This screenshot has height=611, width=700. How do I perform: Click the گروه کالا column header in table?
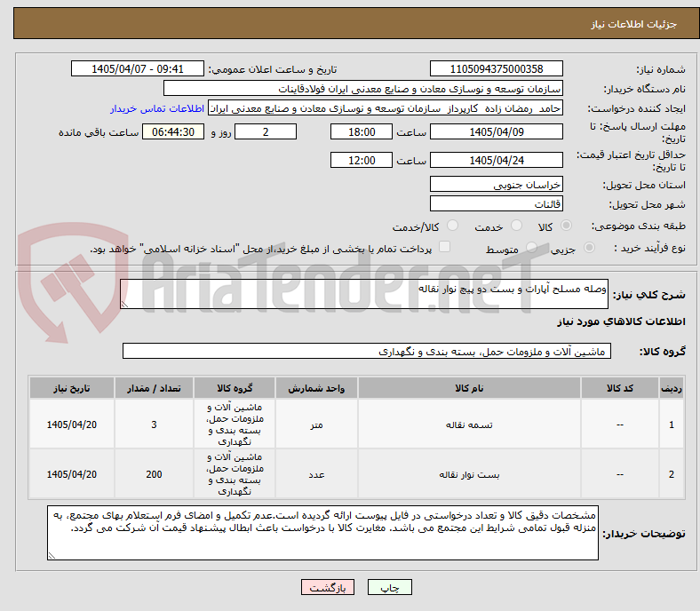pos(235,388)
